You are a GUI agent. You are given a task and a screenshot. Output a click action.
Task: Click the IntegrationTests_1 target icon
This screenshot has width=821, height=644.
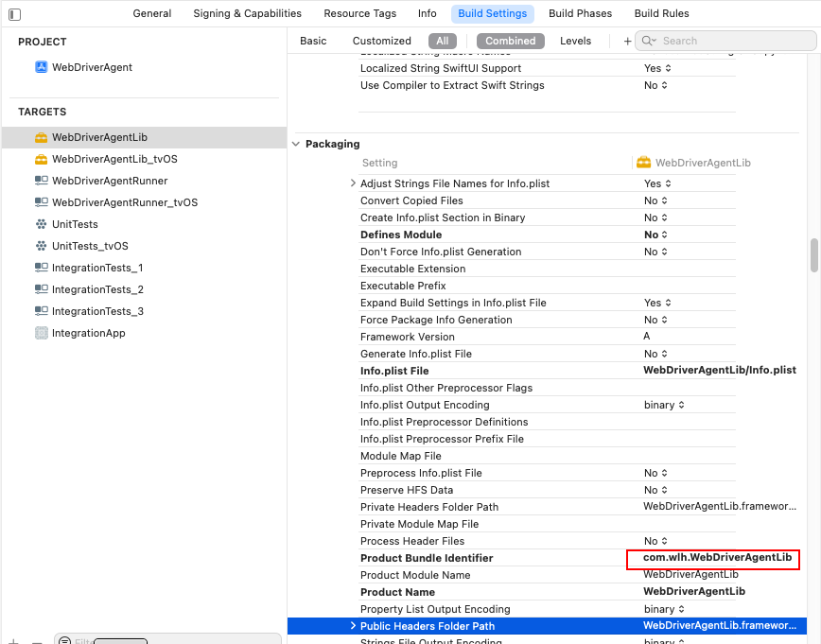[41, 268]
